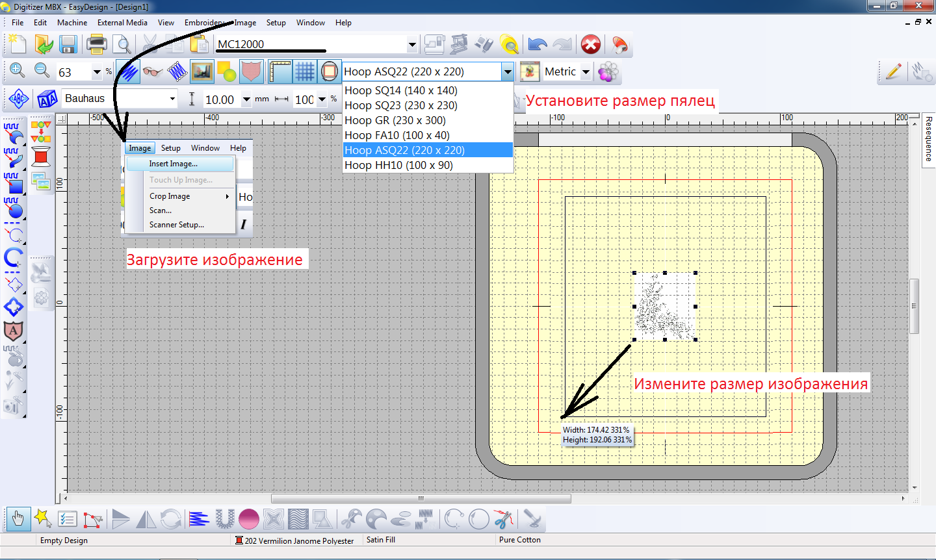The height and width of the screenshot is (560, 936).
Task: Open the MC12000 machine dropdown
Action: pos(412,45)
